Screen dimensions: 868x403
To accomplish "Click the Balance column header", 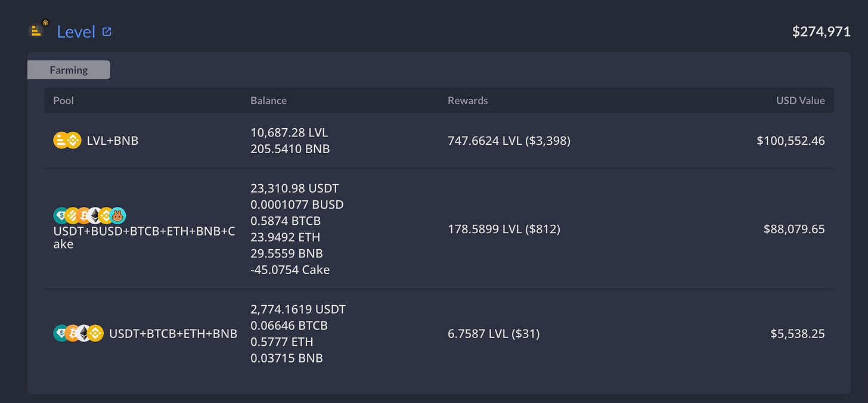I will click(x=268, y=101).
